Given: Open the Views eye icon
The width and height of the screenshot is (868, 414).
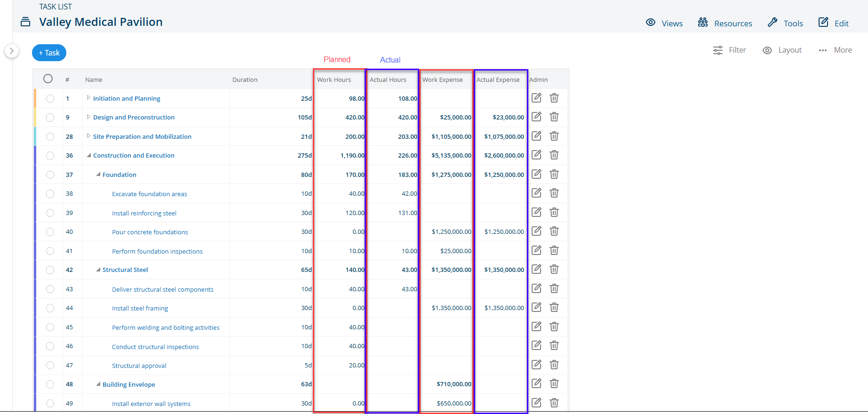Looking at the screenshot, I should click(x=651, y=23).
